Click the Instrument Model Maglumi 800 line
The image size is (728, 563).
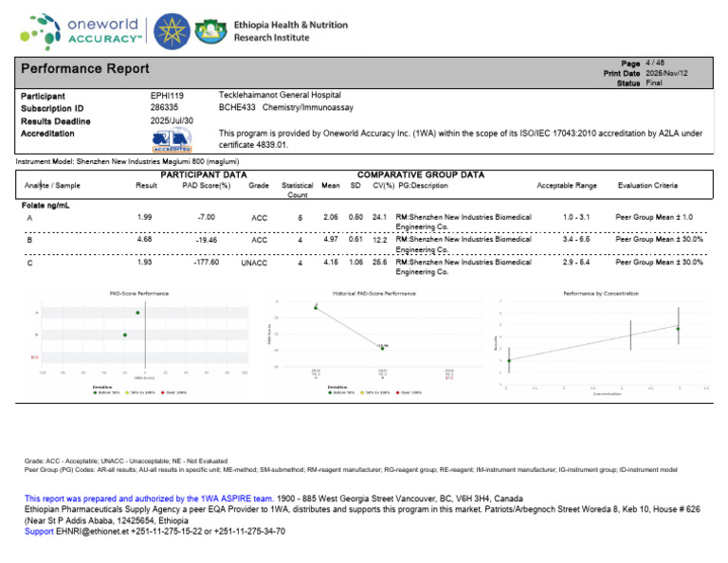point(127,161)
